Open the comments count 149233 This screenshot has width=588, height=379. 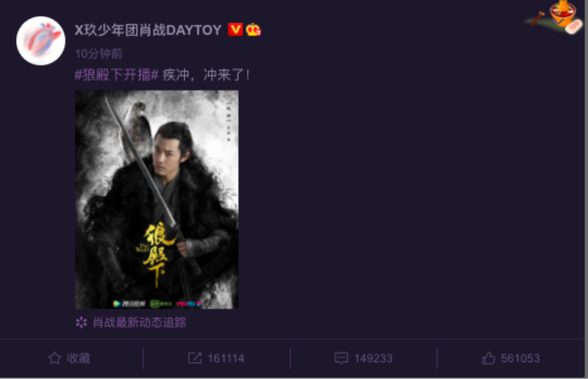coord(373,358)
